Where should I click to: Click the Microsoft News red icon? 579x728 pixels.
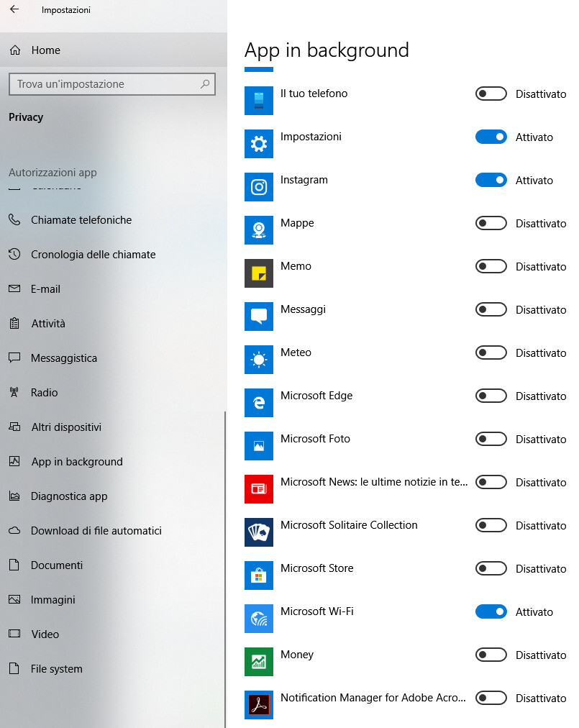click(x=259, y=489)
